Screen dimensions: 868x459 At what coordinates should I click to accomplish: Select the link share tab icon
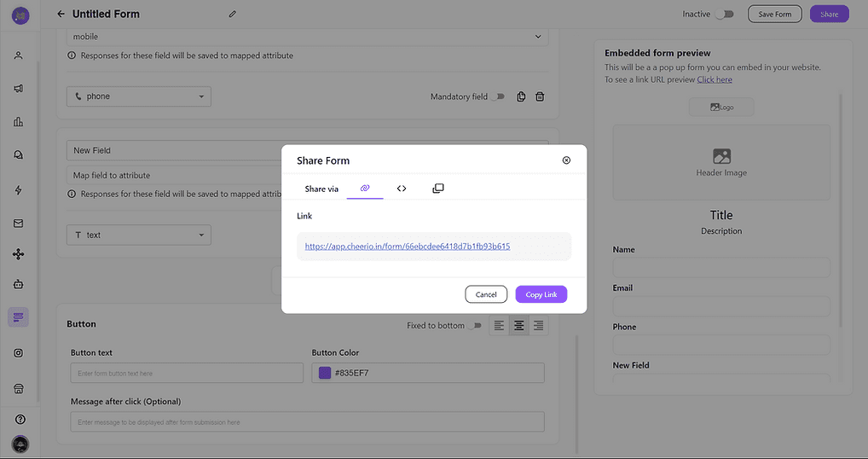[365, 189]
